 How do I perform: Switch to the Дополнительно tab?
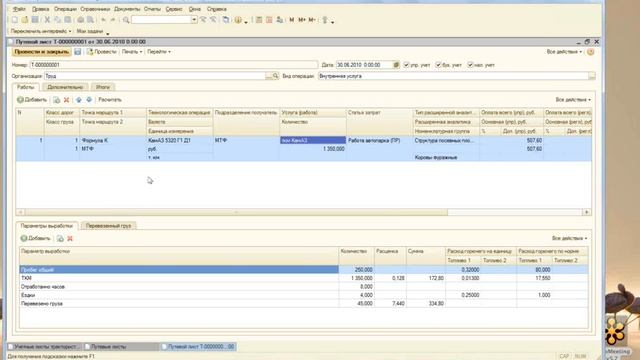click(x=65, y=87)
